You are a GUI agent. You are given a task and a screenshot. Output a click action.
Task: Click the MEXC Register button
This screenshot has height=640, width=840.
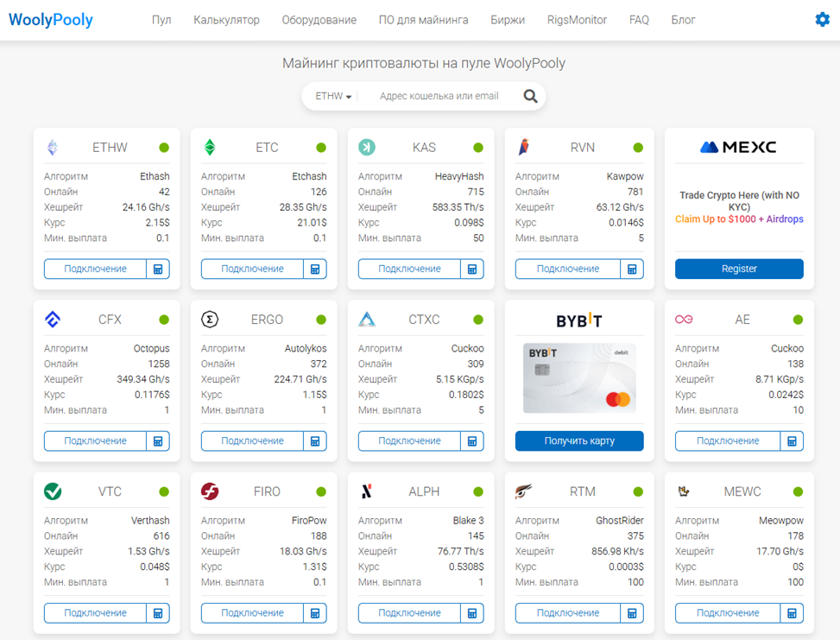(739, 269)
